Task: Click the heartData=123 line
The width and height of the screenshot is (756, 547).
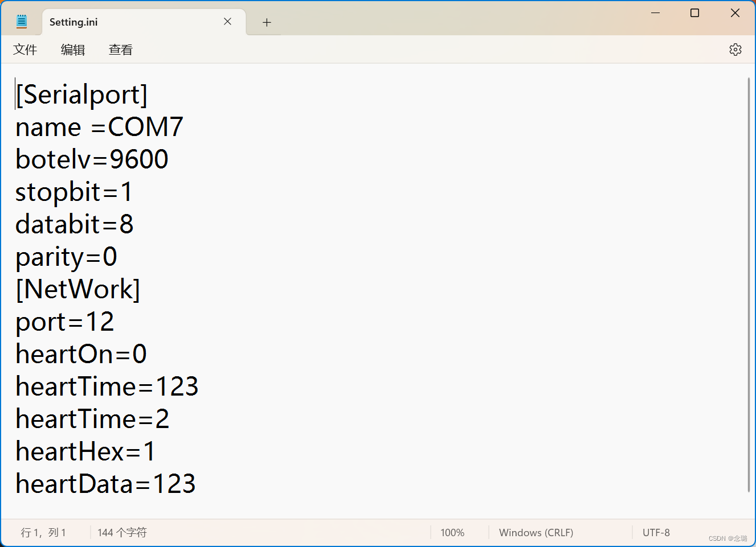Action: (x=105, y=484)
